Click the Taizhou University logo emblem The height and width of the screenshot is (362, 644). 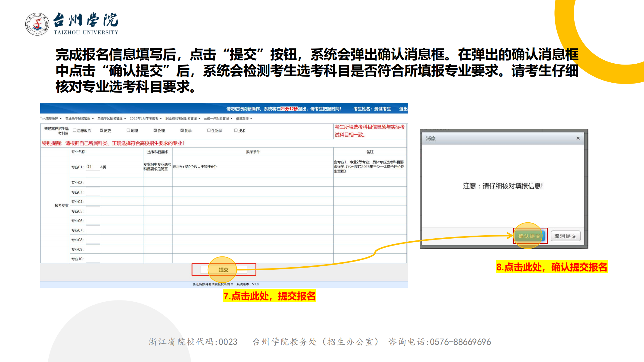37,24
